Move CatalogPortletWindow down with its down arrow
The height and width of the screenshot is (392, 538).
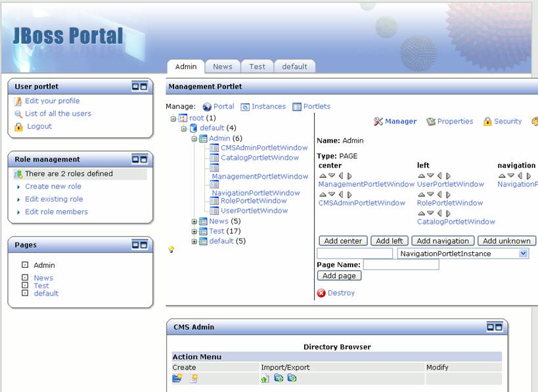(x=430, y=213)
